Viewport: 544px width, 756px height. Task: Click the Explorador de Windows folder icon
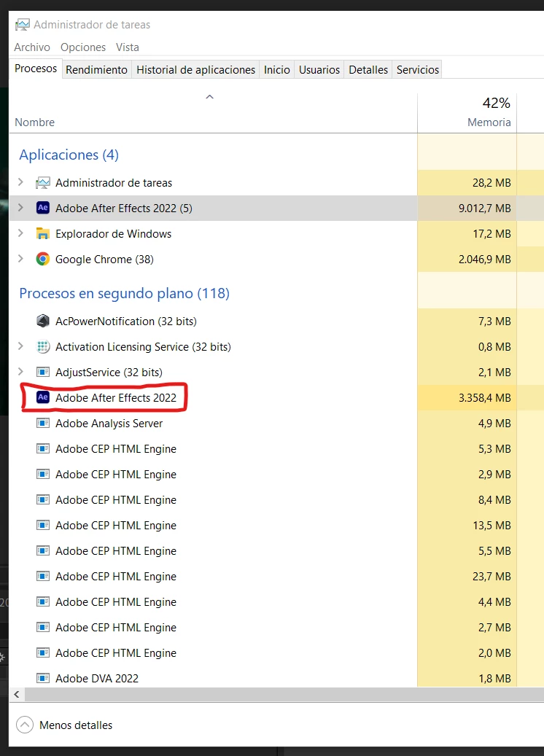click(43, 234)
